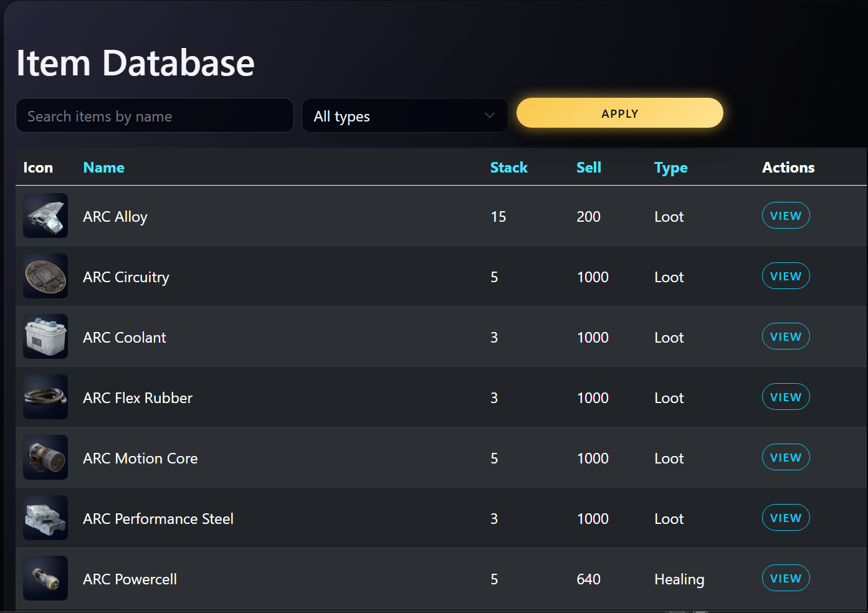Click the ARC Motion Core stack value 5

[x=494, y=459]
